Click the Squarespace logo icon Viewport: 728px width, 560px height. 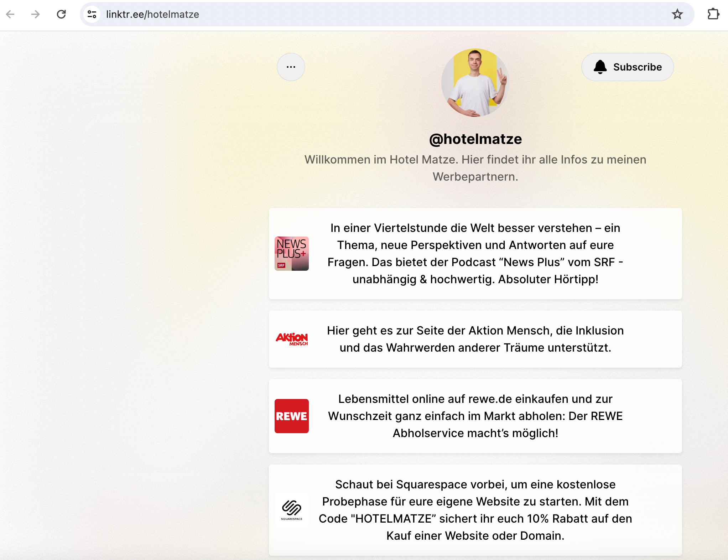[x=291, y=510]
